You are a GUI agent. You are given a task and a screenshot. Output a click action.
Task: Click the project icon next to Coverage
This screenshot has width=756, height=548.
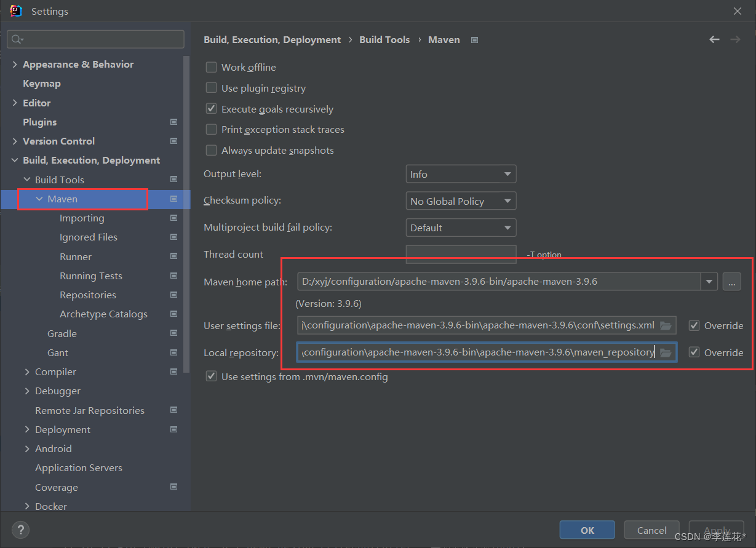click(173, 487)
